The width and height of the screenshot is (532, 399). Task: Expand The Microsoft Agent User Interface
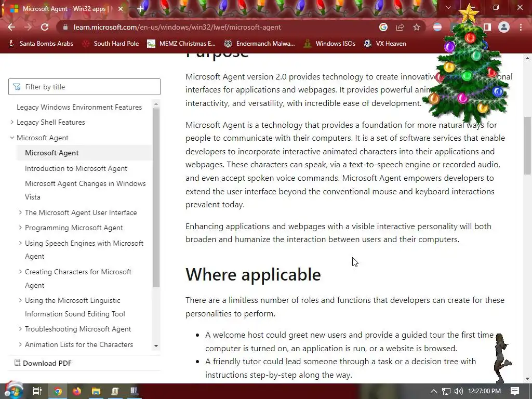point(20,212)
